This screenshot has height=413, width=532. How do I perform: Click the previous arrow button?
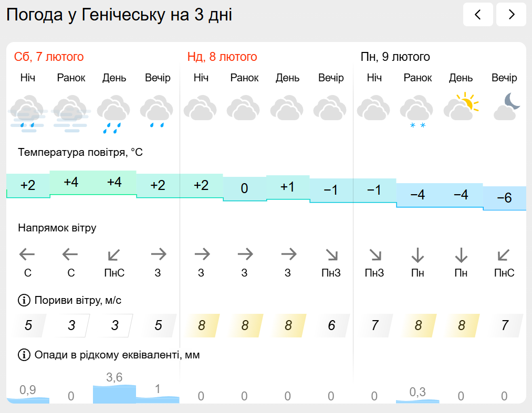pos(478,15)
